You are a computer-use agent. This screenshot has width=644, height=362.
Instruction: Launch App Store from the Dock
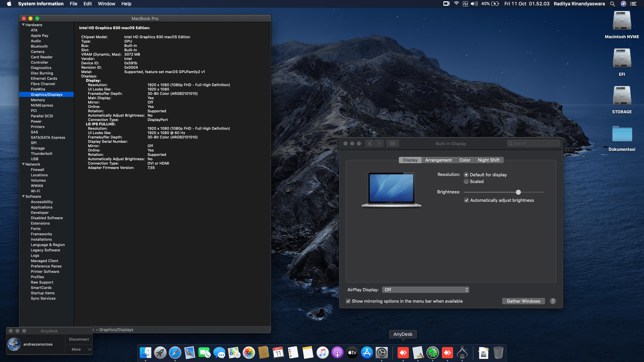pos(367,353)
